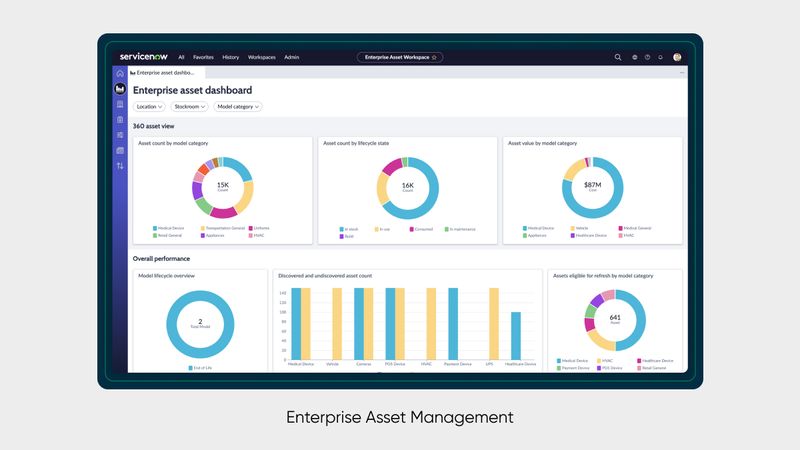Click the ServiceNow logo
This screenshot has height=450, width=800.
(x=144, y=57)
